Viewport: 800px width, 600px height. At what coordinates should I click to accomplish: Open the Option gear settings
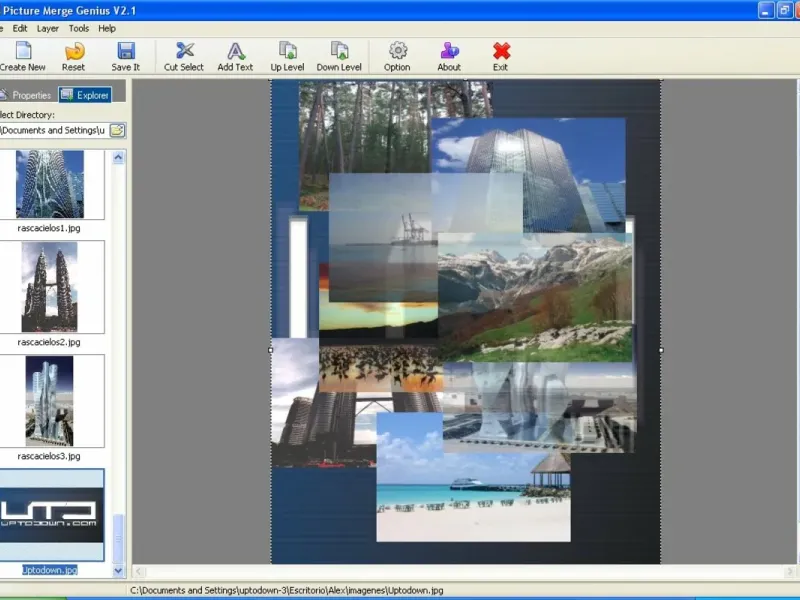tap(397, 51)
